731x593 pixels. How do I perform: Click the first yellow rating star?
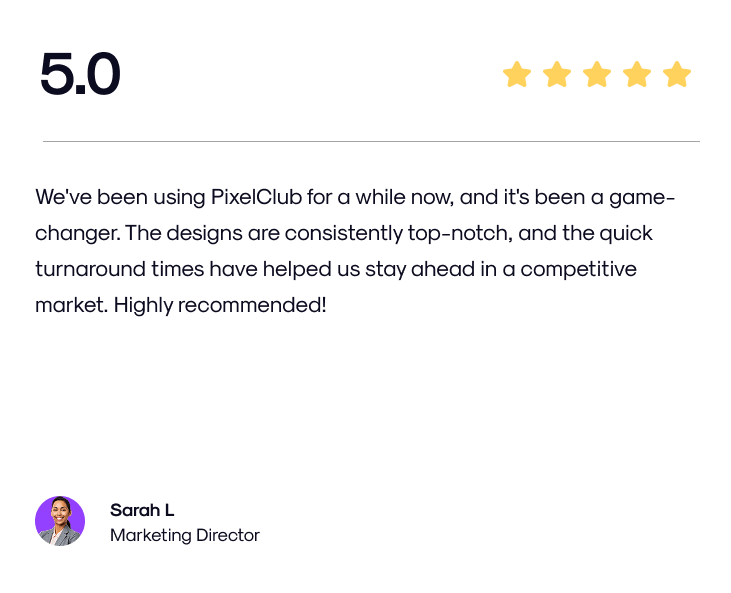[516, 75]
